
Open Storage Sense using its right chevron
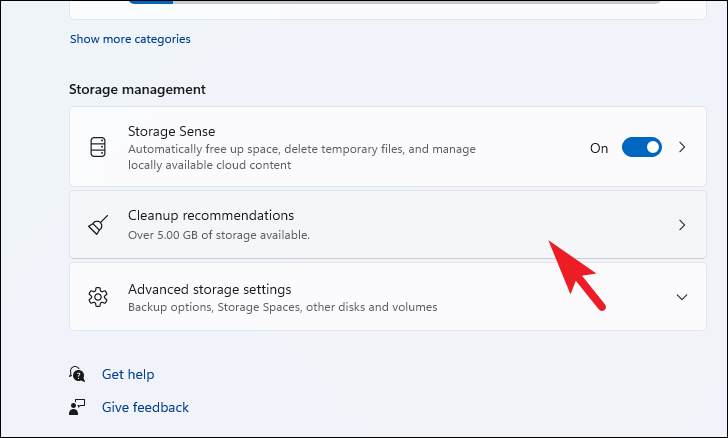coord(682,147)
